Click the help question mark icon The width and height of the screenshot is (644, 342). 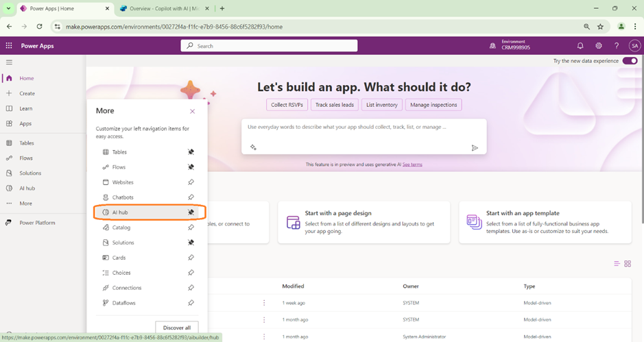[617, 46]
